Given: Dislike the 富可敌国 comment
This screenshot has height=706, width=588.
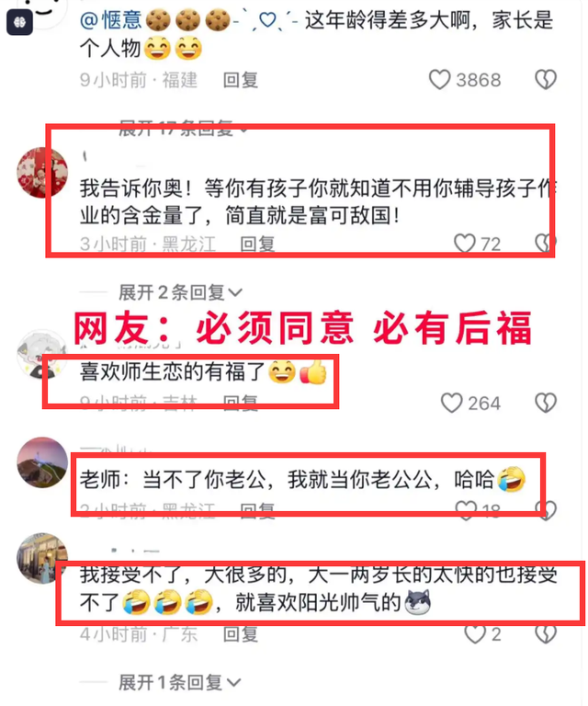Looking at the screenshot, I should [x=545, y=243].
